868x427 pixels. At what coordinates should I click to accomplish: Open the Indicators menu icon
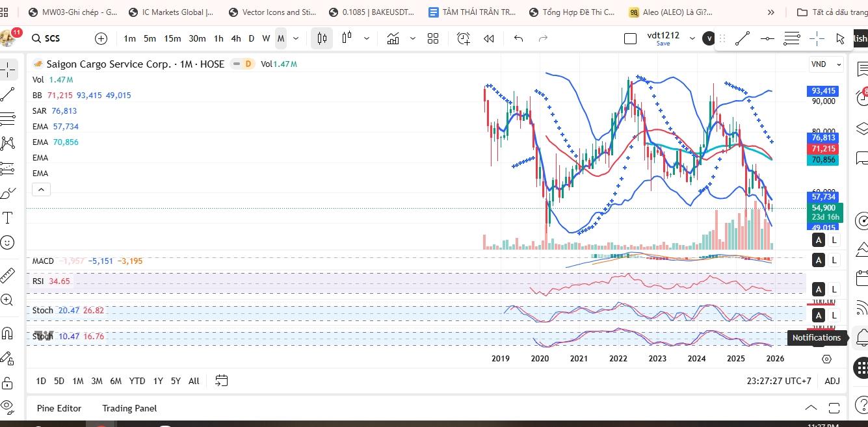[x=393, y=38]
